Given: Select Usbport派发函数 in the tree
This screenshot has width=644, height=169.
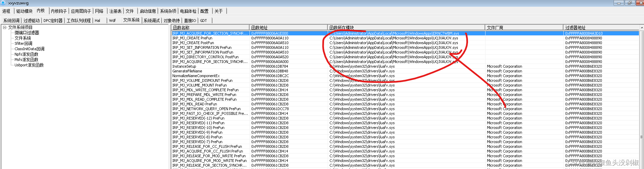Looking at the screenshot, I should coord(29,65).
